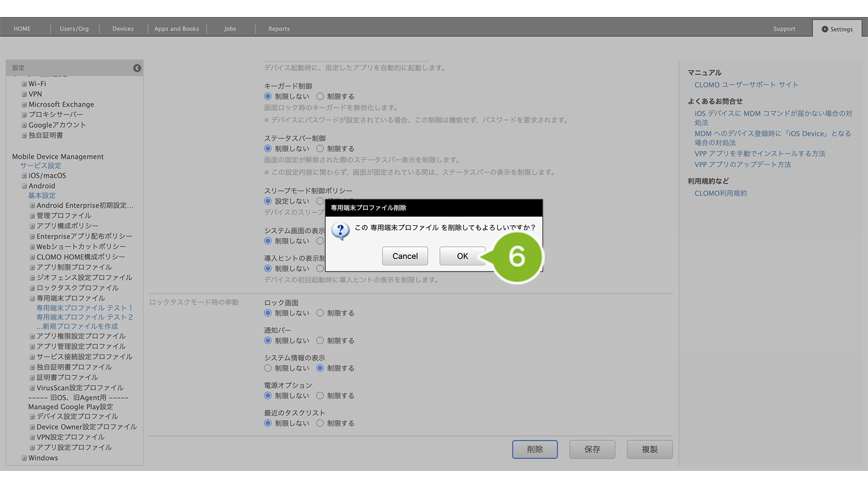Select 制限する for 電源オプション

[x=320, y=396]
